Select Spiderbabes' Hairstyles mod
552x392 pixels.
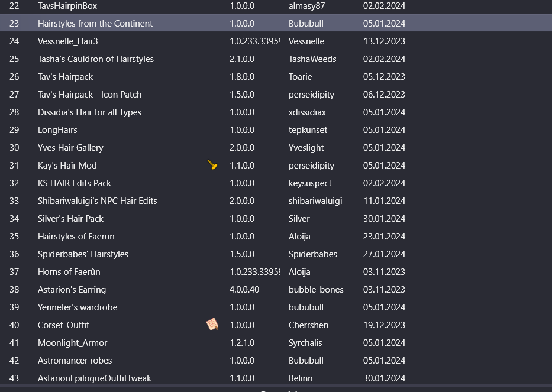pos(83,254)
